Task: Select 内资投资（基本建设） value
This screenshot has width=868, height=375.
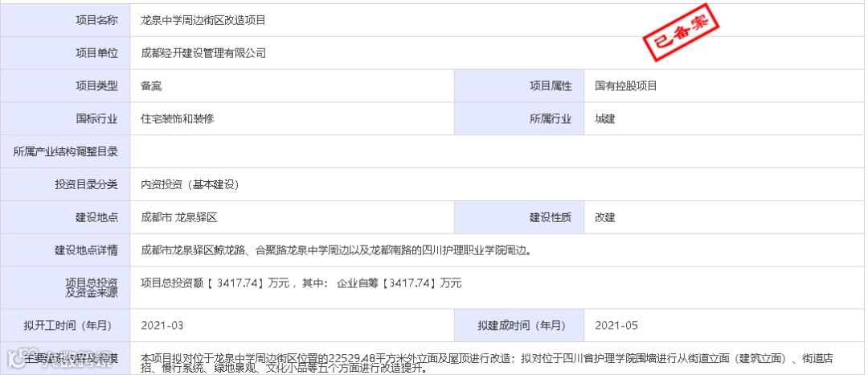Action: click(190, 184)
